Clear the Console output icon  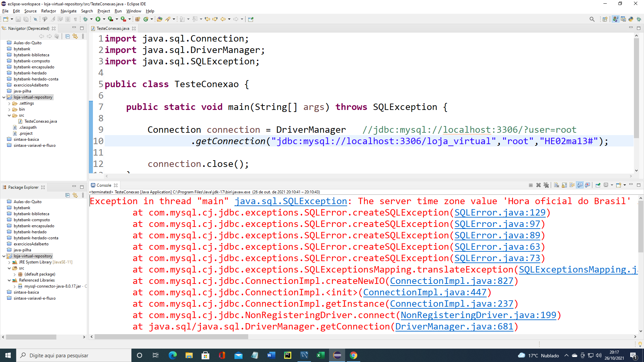(556, 185)
